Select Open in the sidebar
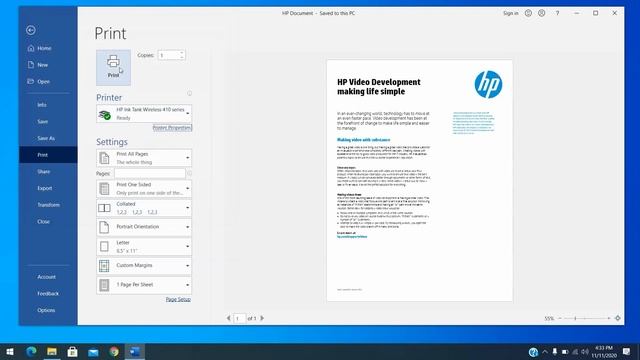This screenshot has width=640, height=360. (48, 82)
